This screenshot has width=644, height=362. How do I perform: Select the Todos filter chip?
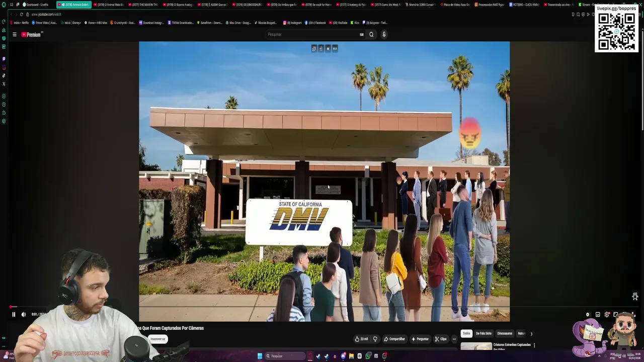tap(466, 333)
